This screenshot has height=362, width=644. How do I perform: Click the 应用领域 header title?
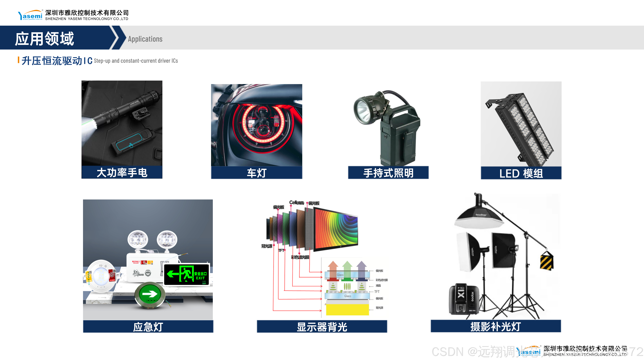pyautogui.click(x=45, y=39)
